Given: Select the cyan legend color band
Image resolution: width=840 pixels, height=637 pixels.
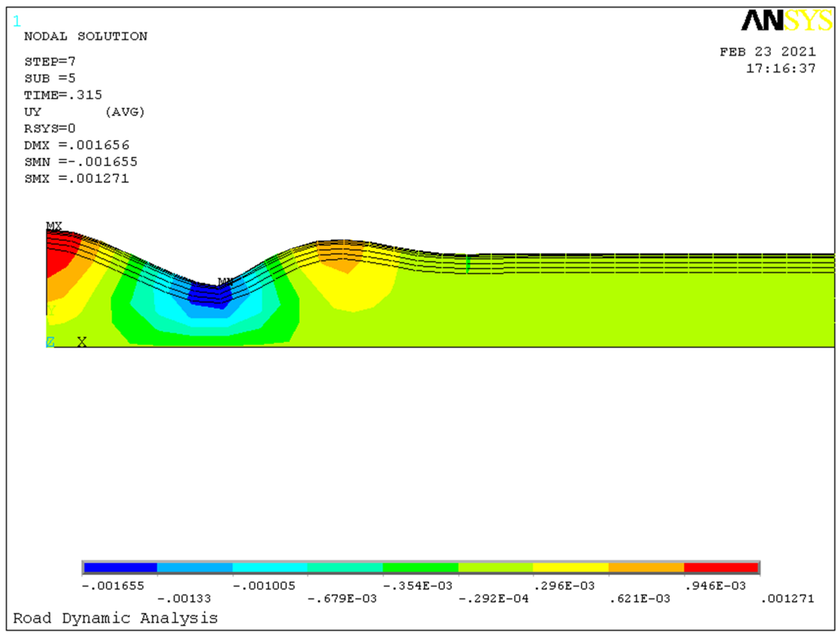Looking at the screenshot, I should (270, 568).
